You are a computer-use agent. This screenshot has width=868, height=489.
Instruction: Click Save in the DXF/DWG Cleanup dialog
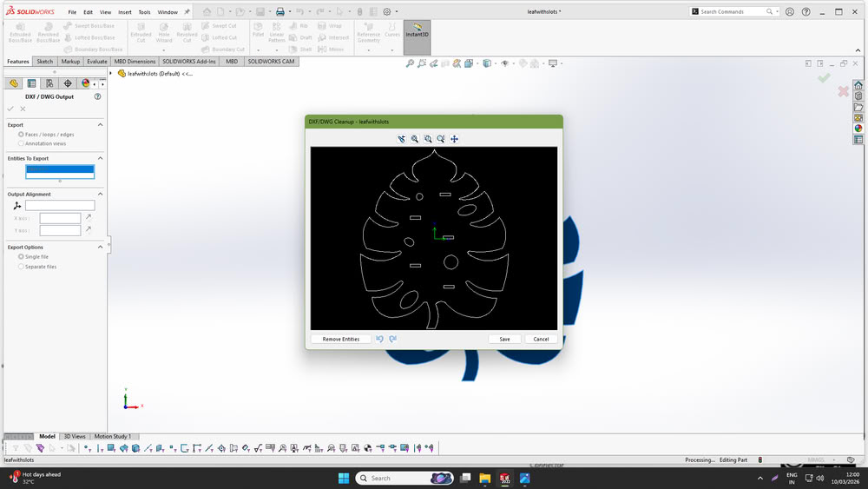pyautogui.click(x=505, y=339)
